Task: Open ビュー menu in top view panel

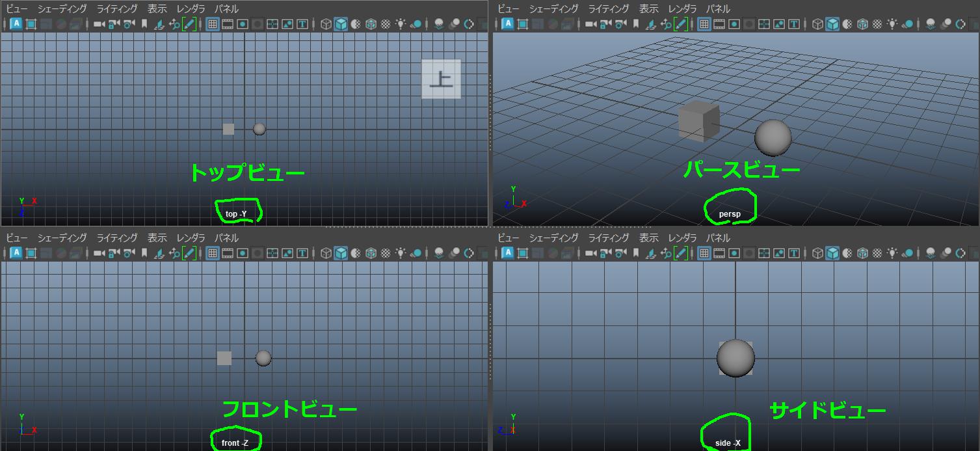Action: (17, 8)
